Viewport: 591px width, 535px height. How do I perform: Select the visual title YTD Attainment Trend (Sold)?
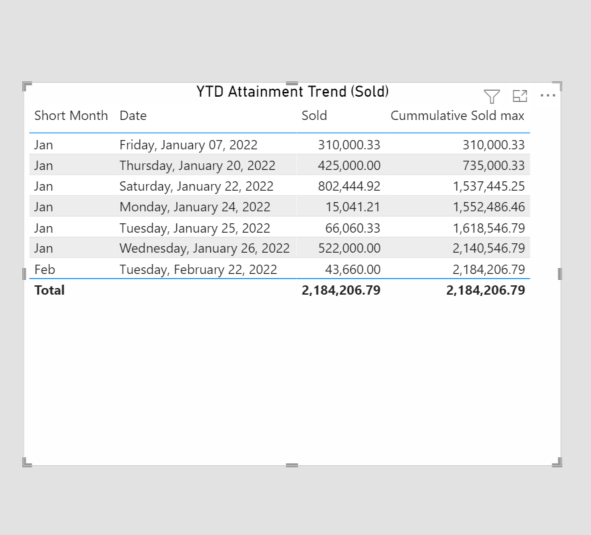[292, 92]
